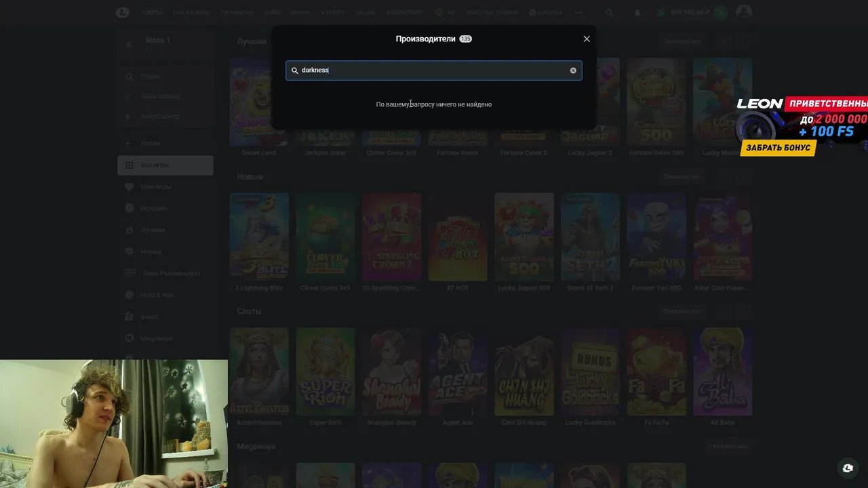Click show all button in Слоты row
Screen dimensions: 868x488
coord(682,311)
